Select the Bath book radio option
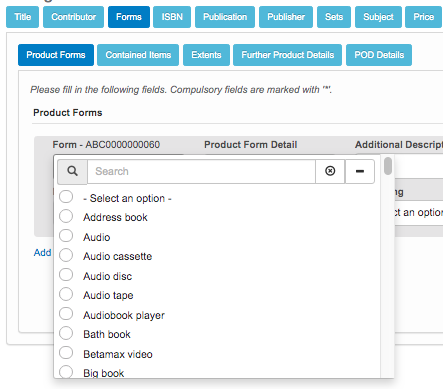The width and height of the screenshot is (443, 389). pyautogui.click(x=66, y=333)
